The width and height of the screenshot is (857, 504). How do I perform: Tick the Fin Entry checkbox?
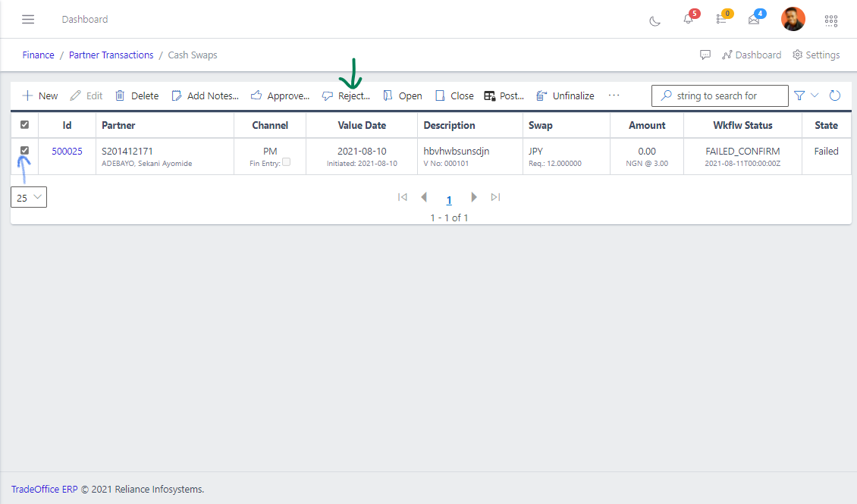point(286,162)
